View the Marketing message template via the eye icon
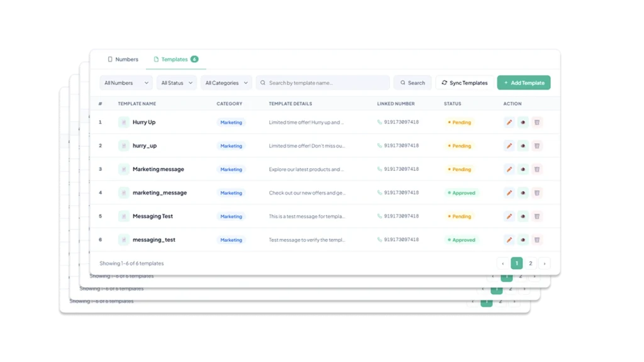644x362 pixels. [x=523, y=169]
